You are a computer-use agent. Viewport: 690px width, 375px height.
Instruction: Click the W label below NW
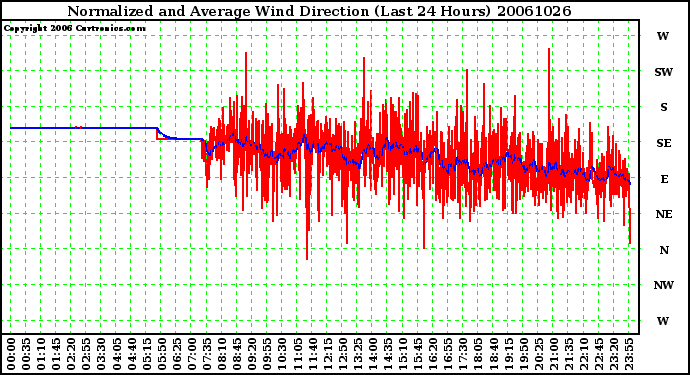click(x=663, y=321)
